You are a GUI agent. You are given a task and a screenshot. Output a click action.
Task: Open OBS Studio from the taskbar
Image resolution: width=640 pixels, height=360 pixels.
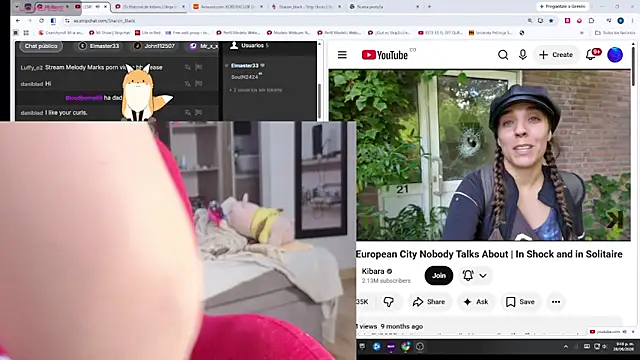[420, 347]
